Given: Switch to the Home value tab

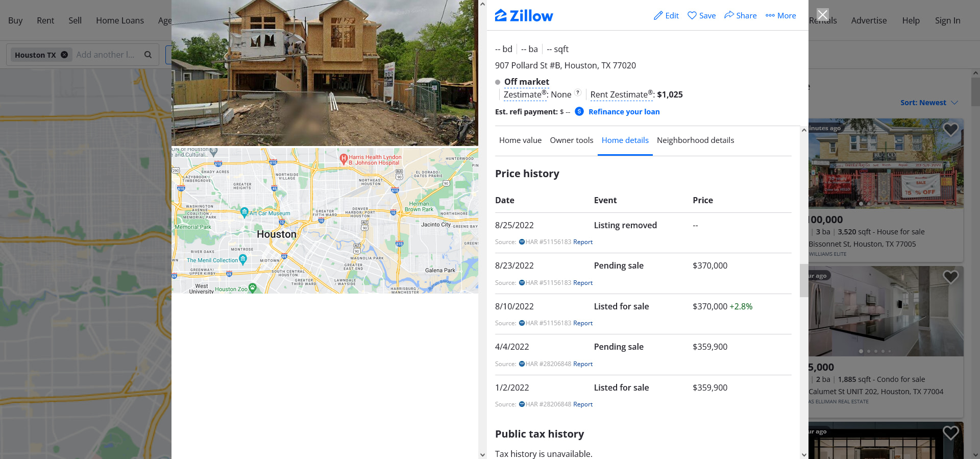Looking at the screenshot, I should click(x=520, y=140).
